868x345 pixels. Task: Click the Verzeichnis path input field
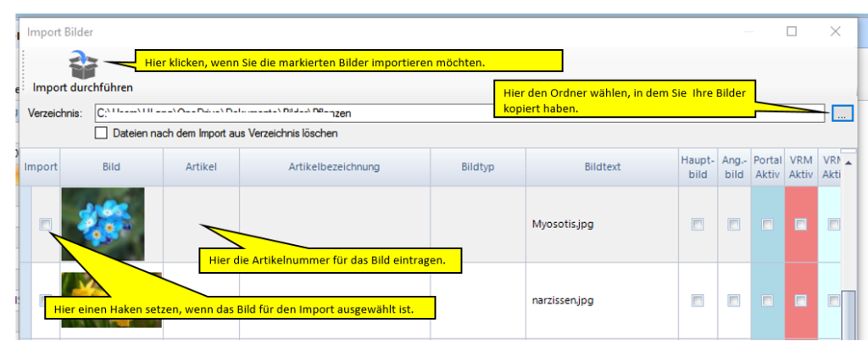tap(458, 112)
